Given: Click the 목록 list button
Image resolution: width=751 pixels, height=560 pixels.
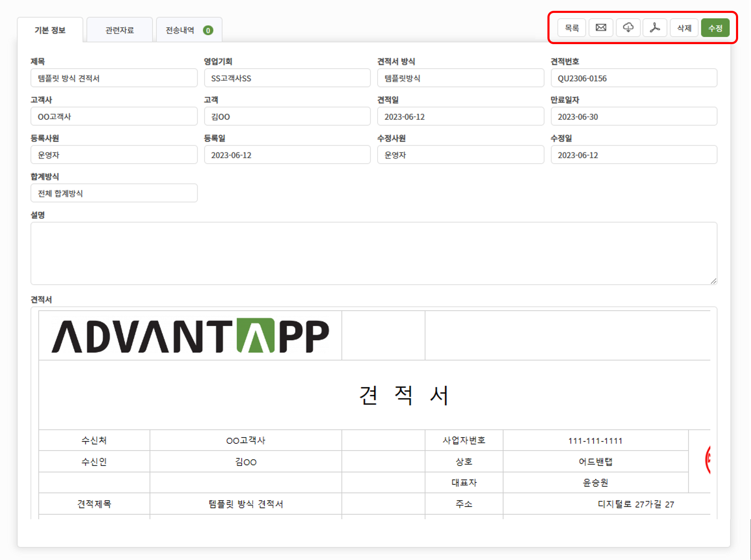Looking at the screenshot, I should 572,28.
